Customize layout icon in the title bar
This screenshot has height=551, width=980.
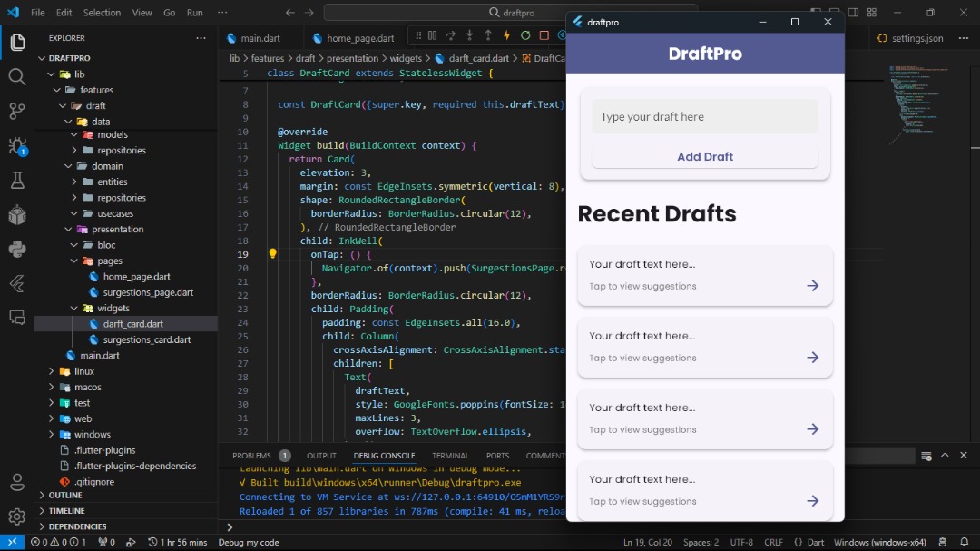click(x=872, y=13)
